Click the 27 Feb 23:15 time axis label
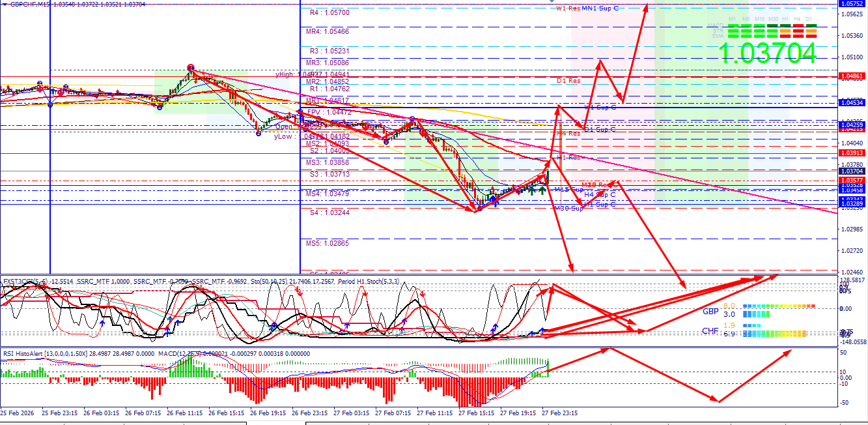The width and height of the screenshot is (868, 425). (561, 413)
